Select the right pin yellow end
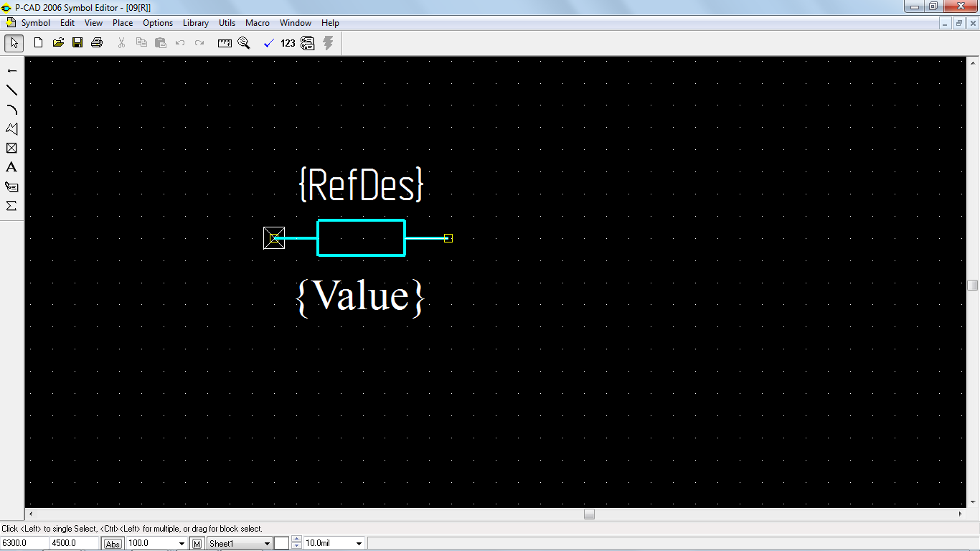The height and width of the screenshot is (551, 980). (x=448, y=238)
